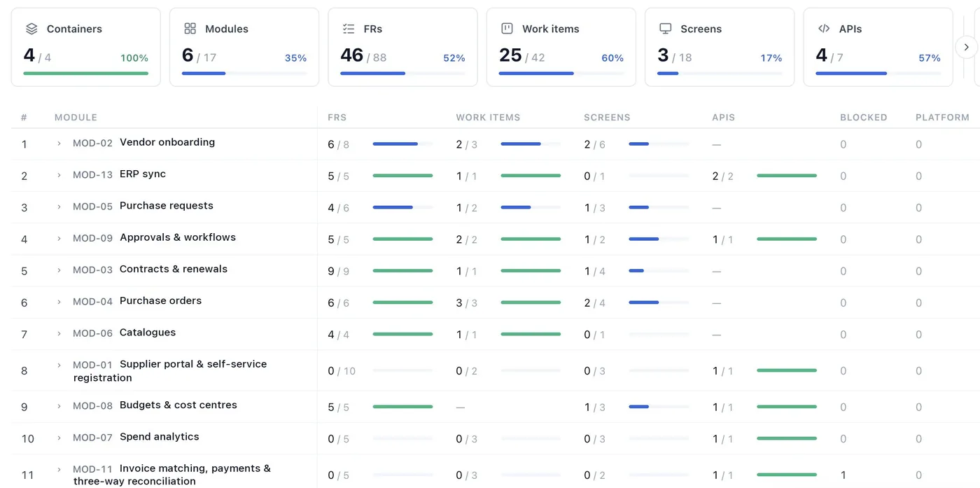Click the MOD-04 module ID label
The width and height of the screenshot is (980, 488).
(x=93, y=302)
